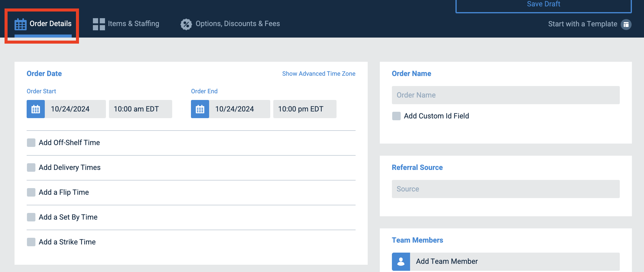Click Show Advanced Time Zone link

coord(319,74)
